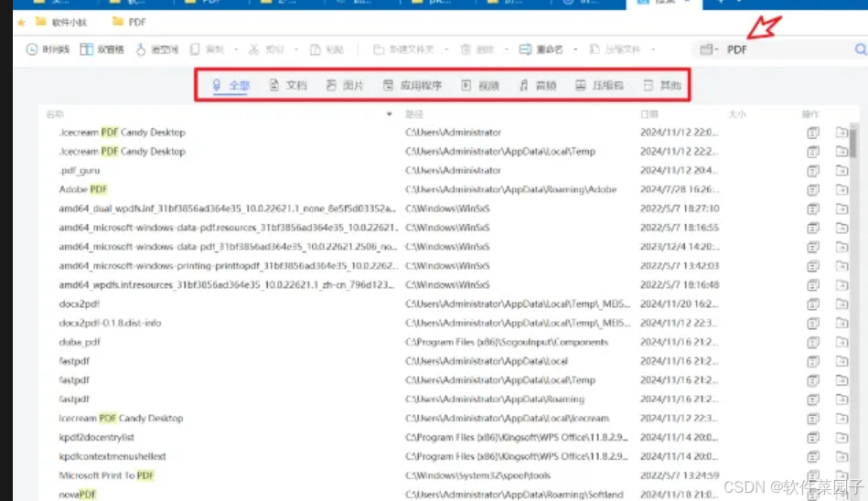868x501 pixels.
Task: Select the docx2pdf-0.1.8.dist-info result row
Action: tap(445, 323)
